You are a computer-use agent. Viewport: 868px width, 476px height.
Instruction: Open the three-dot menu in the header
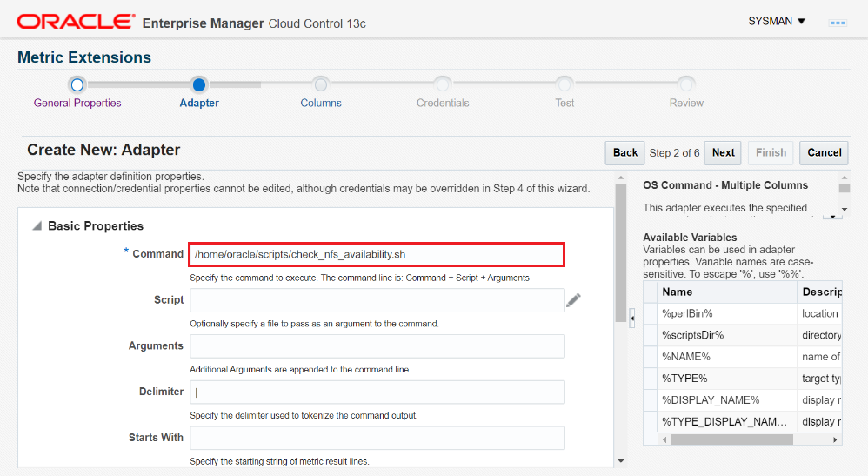[x=838, y=23]
